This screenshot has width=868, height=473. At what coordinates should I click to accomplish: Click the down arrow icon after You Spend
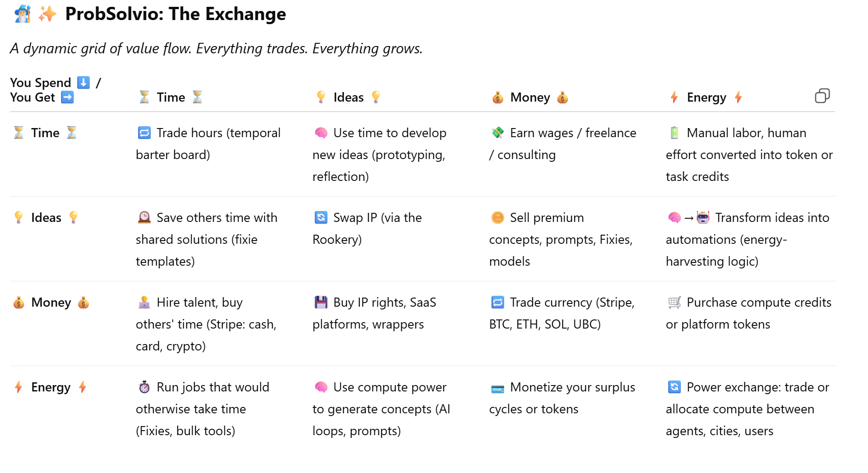83,82
